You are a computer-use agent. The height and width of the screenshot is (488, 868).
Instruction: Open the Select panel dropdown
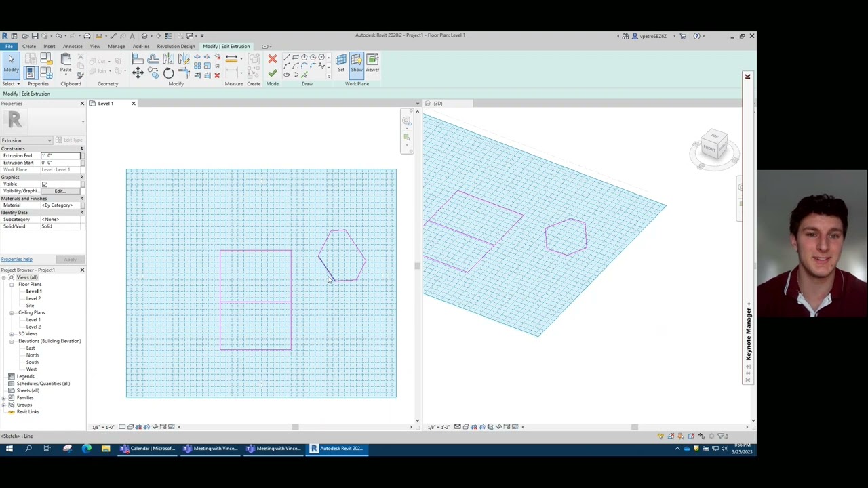(x=10, y=84)
